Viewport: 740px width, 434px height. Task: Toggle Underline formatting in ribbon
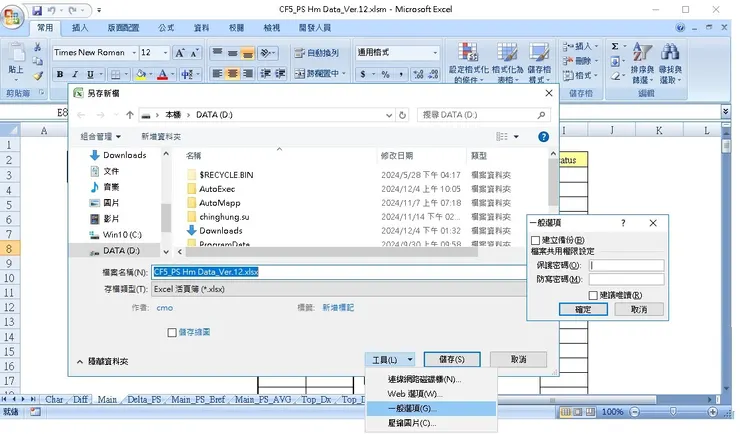coord(90,74)
